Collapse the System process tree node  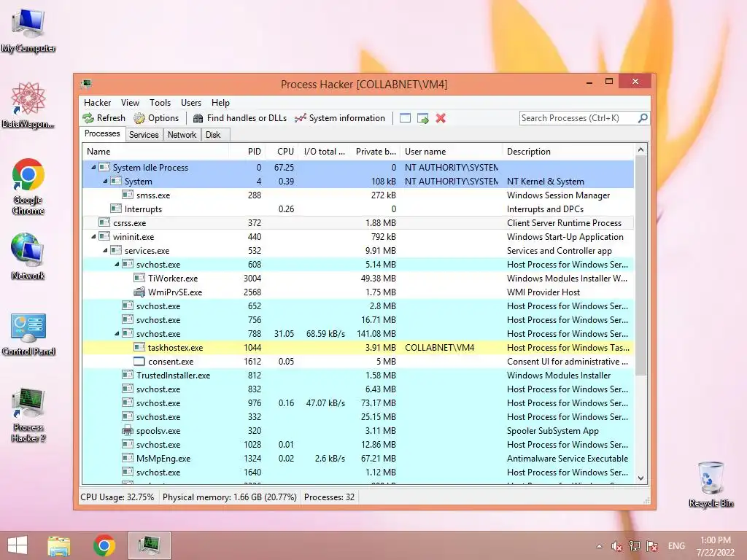pyautogui.click(x=105, y=182)
